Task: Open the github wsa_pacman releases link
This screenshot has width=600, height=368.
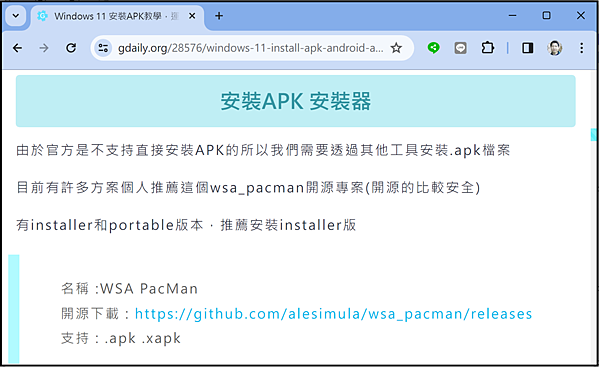Action: (333, 314)
